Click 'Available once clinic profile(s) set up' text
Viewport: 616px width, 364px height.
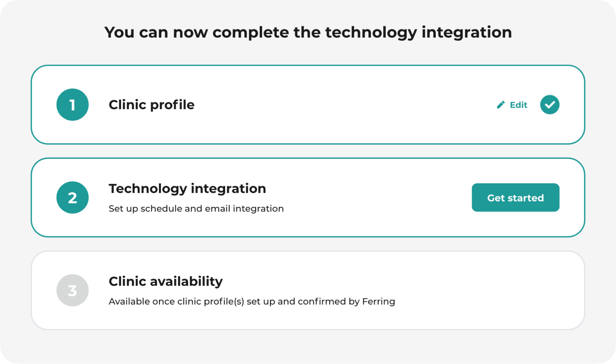click(x=192, y=302)
